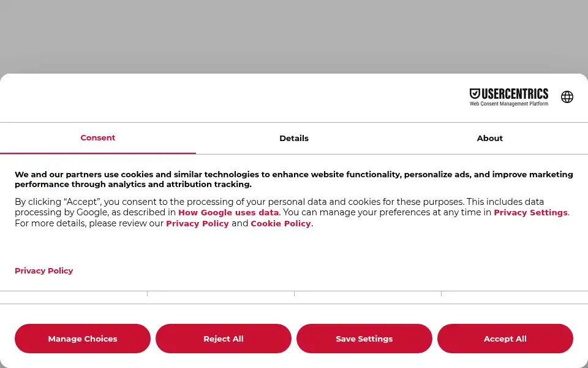This screenshot has width=588, height=368.
Task: Open standalone Privacy Policy link below paragraph
Action: click(44, 270)
